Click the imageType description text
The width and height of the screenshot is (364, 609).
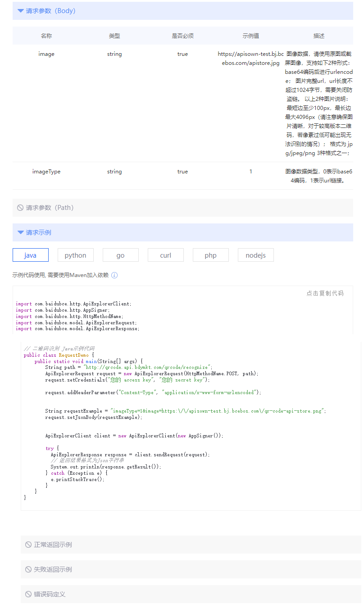[319, 176]
